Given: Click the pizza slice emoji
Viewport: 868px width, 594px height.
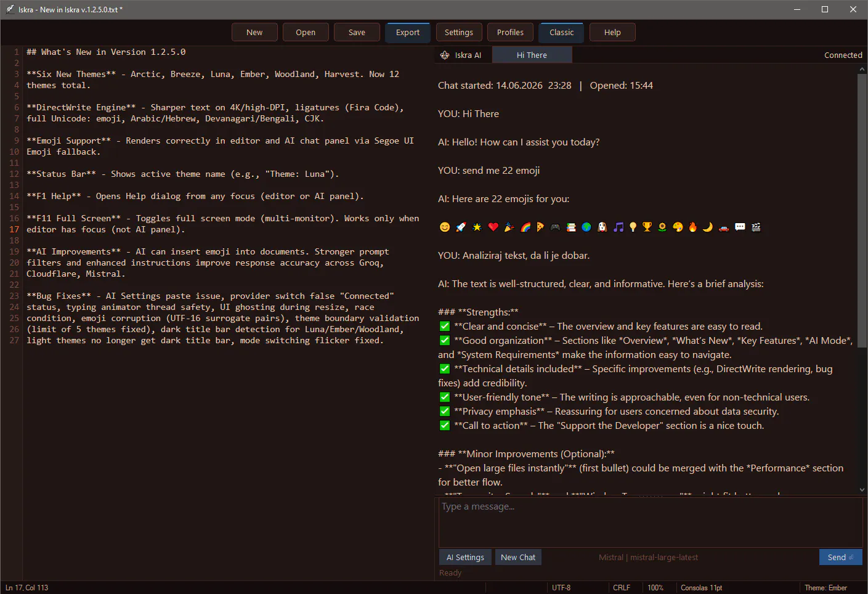Looking at the screenshot, I should (x=540, y=227).
